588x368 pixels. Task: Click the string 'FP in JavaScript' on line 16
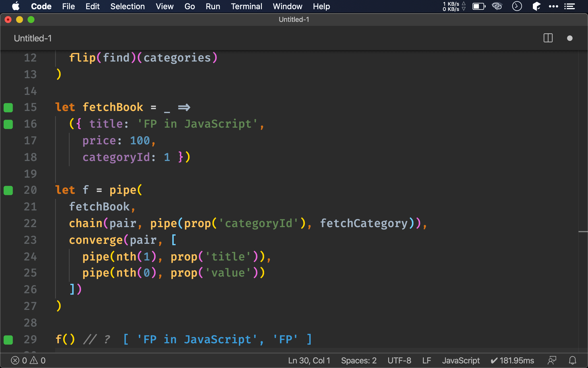198,124
